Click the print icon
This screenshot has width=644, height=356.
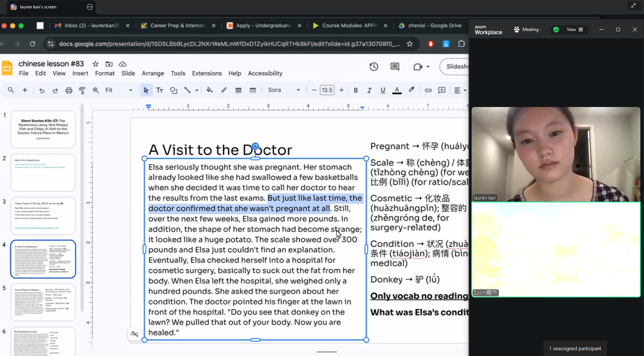click(69, 90)
